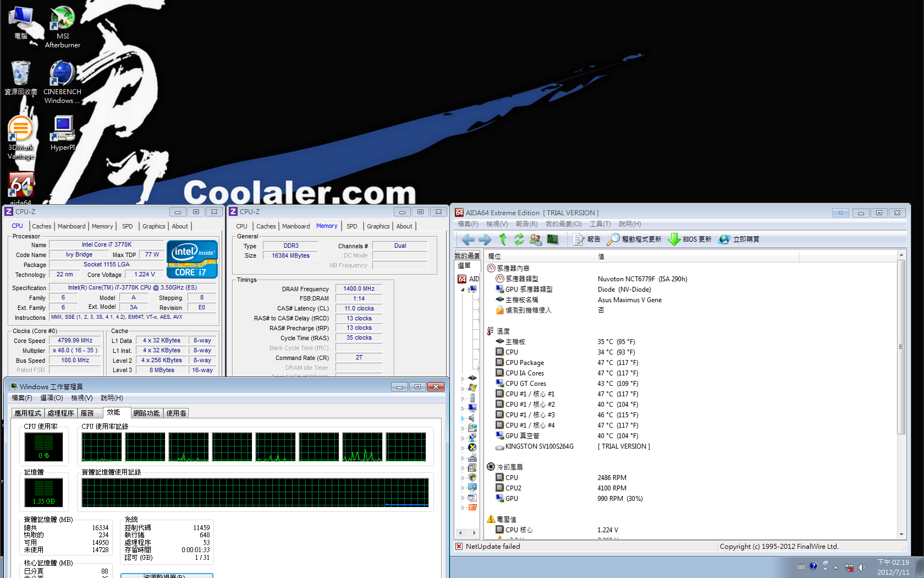Expand the display monitor node in AIDA64 tree
Screen dimensions: 924x578
pos(463,408)
